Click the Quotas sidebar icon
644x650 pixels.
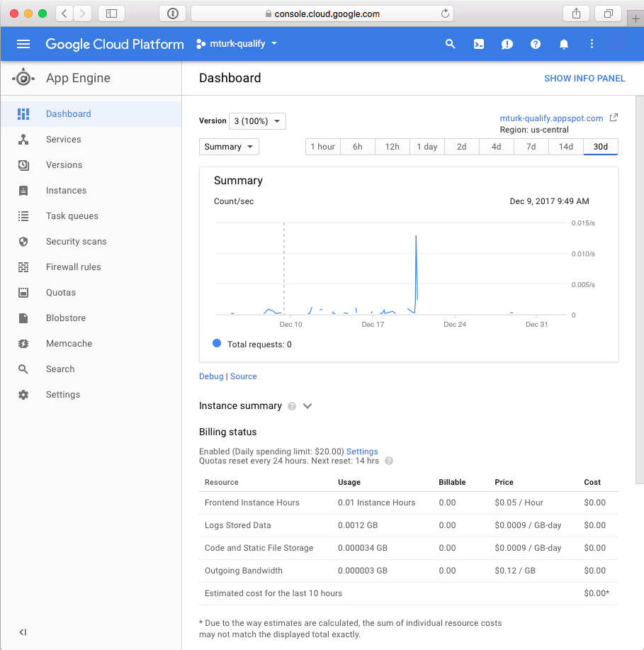pyautogui.click(x=23, y=293)
